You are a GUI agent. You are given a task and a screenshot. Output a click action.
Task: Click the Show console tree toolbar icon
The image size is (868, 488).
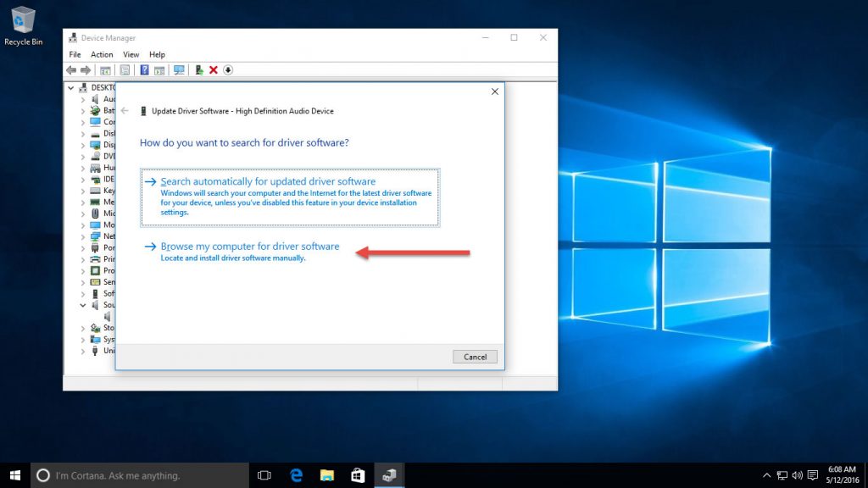pos(105,70)
